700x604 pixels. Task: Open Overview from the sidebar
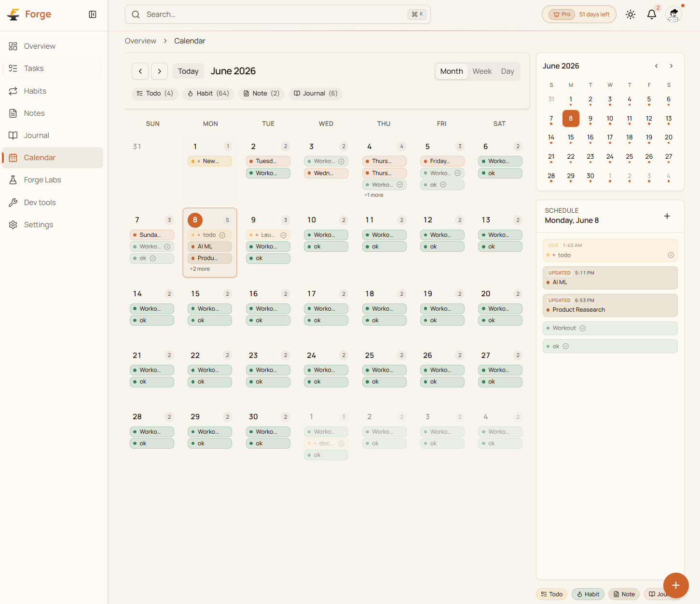pos(53,46)
